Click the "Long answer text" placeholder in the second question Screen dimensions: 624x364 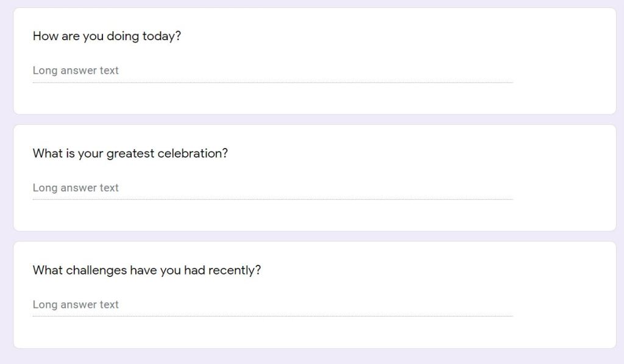tap(76, 188)
